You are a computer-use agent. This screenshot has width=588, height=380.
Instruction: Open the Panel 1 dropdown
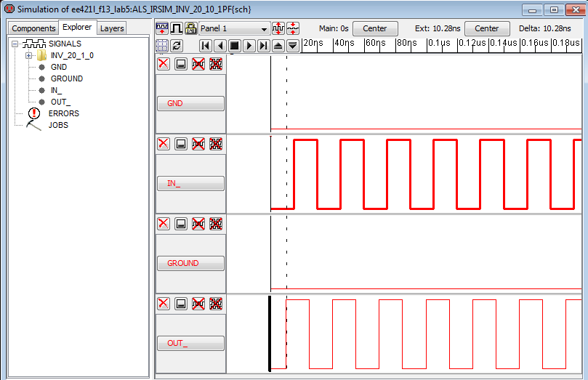click(x=234, y=29)
